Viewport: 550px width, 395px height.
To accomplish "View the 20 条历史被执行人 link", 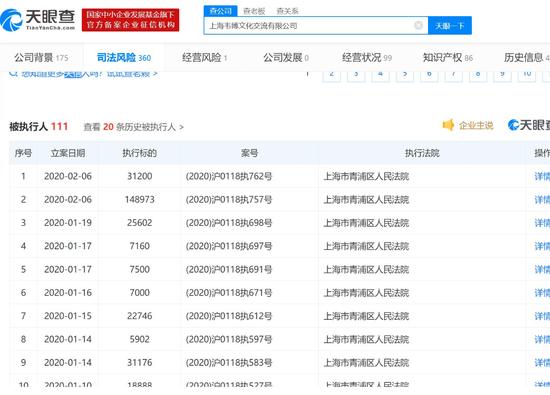I will click(133, 127).
